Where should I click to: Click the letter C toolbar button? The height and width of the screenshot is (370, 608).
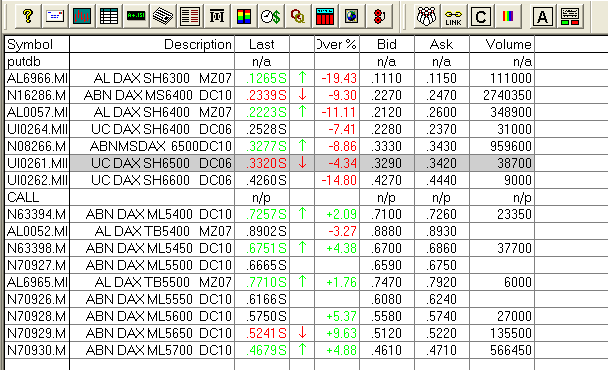[480, 16]
